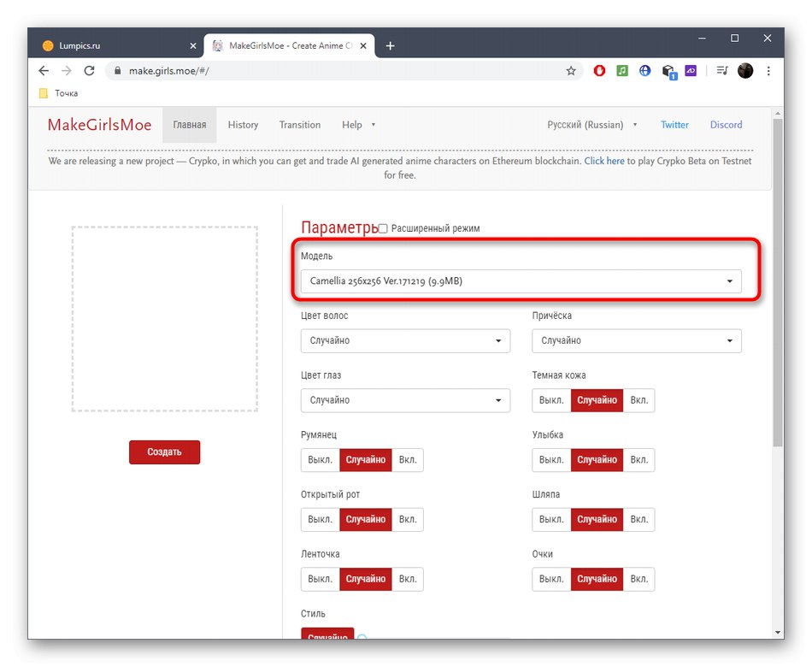This screenshot has width=812, height=667.
Task: Click the Создать generate button
Action: click(x=165, y=452)
